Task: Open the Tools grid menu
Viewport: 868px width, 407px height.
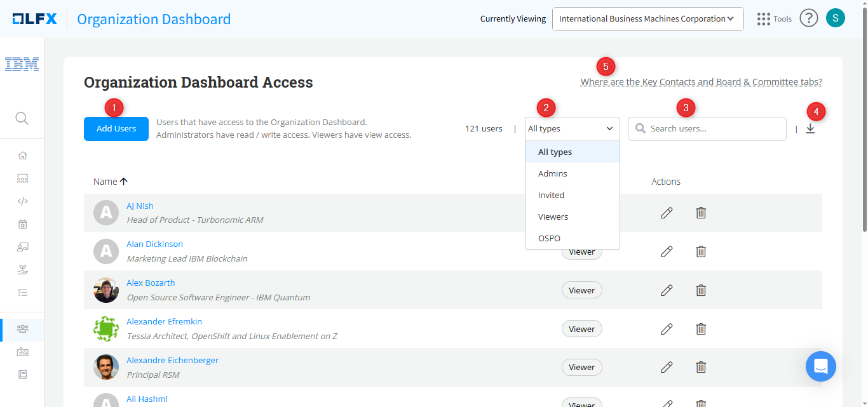Action: [x=774, y=19]
